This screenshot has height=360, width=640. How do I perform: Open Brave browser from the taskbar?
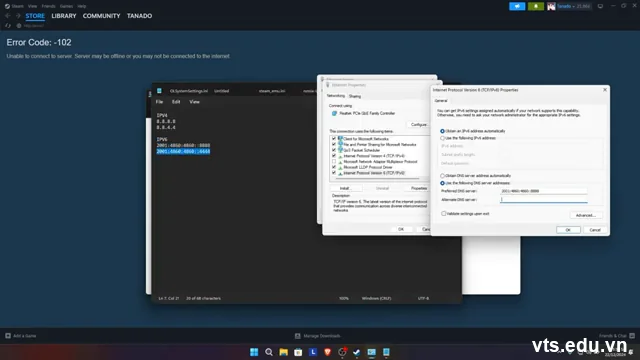[x=327, y=352]
